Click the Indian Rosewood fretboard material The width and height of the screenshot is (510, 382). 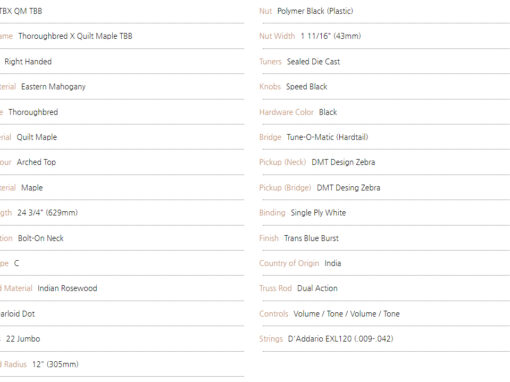(67, 288)
